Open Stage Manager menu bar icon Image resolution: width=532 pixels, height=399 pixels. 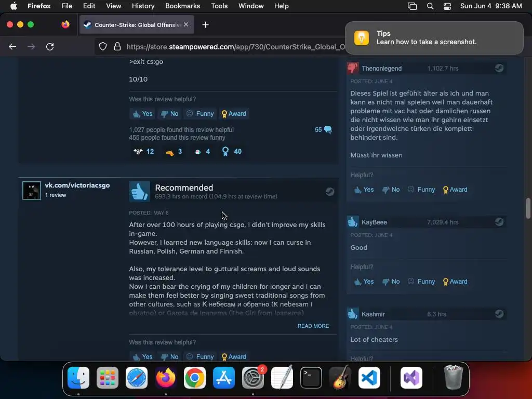coord(412,6)
